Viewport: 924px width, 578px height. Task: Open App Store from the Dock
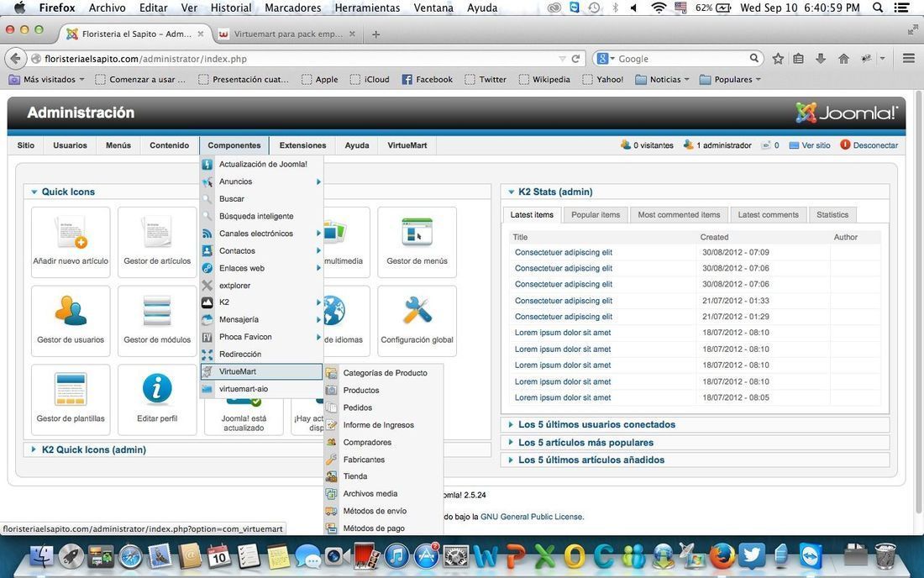[x=426, y=556]
